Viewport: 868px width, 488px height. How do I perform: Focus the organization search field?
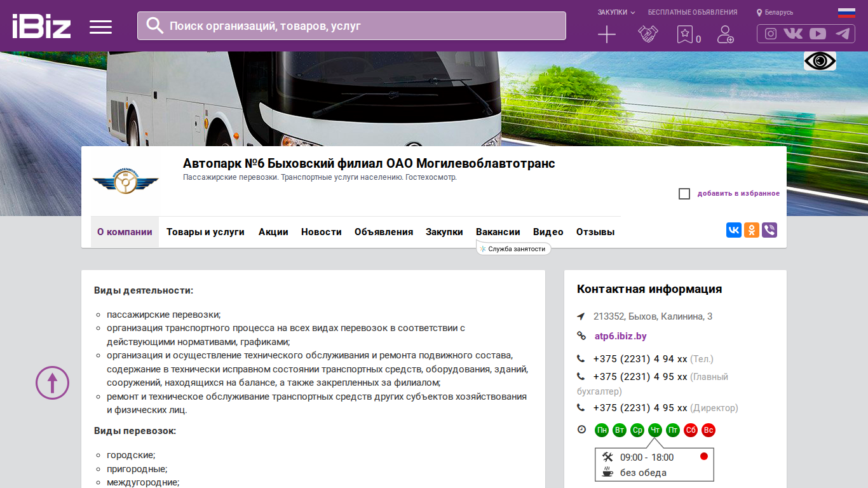[351, 25]
